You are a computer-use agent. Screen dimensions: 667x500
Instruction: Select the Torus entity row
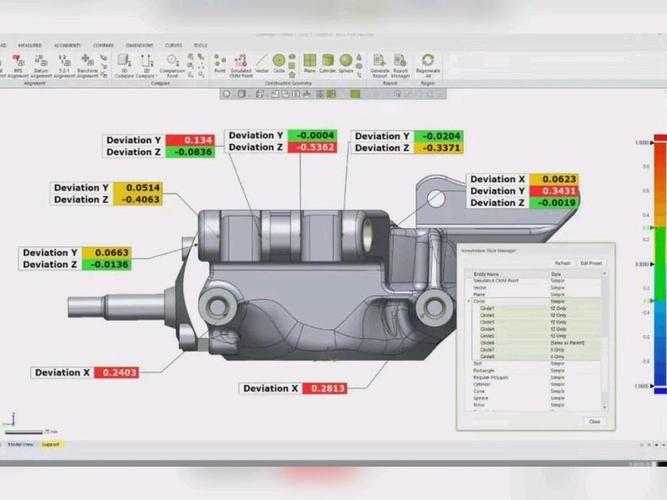coord(534,405)
